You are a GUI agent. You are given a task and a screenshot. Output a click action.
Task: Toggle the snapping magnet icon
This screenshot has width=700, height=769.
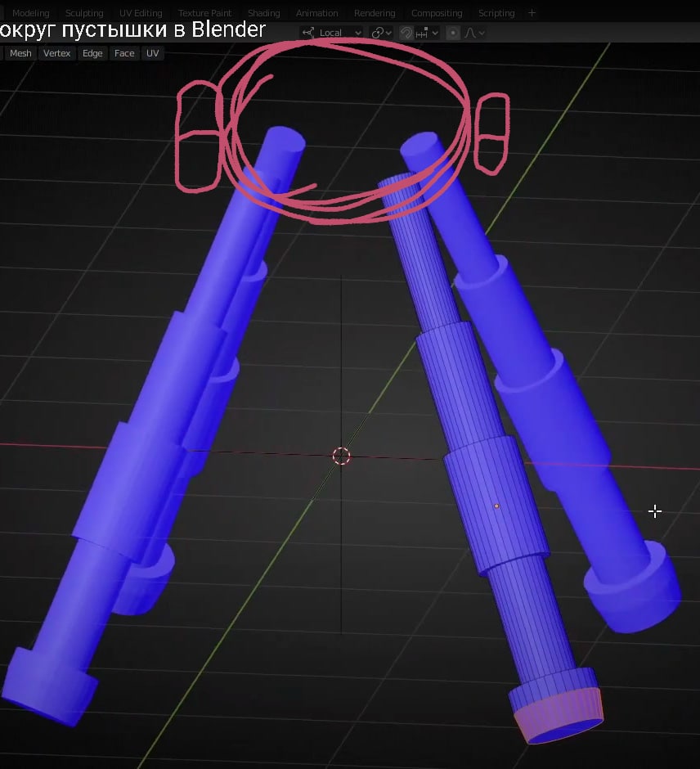pyautogui.click(x=406, y=33)
